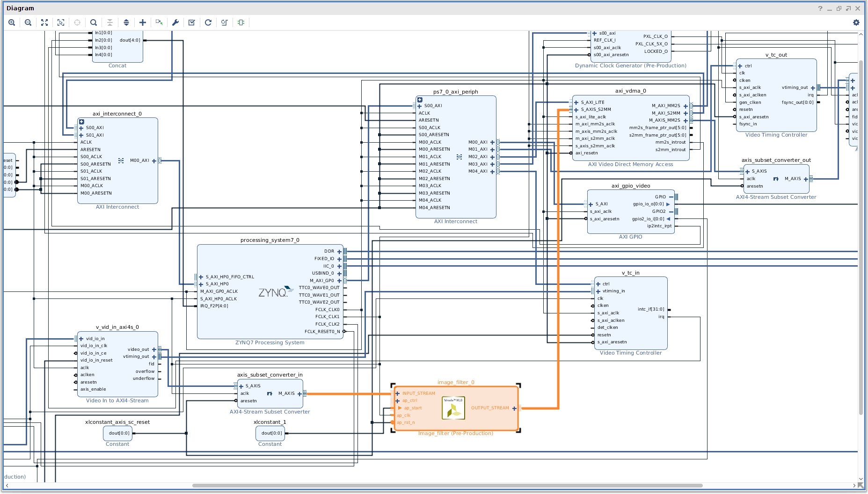868x494 pixels.
Task: Expand the DDR interface on processing_system7_0
Action: coord(339,252)
